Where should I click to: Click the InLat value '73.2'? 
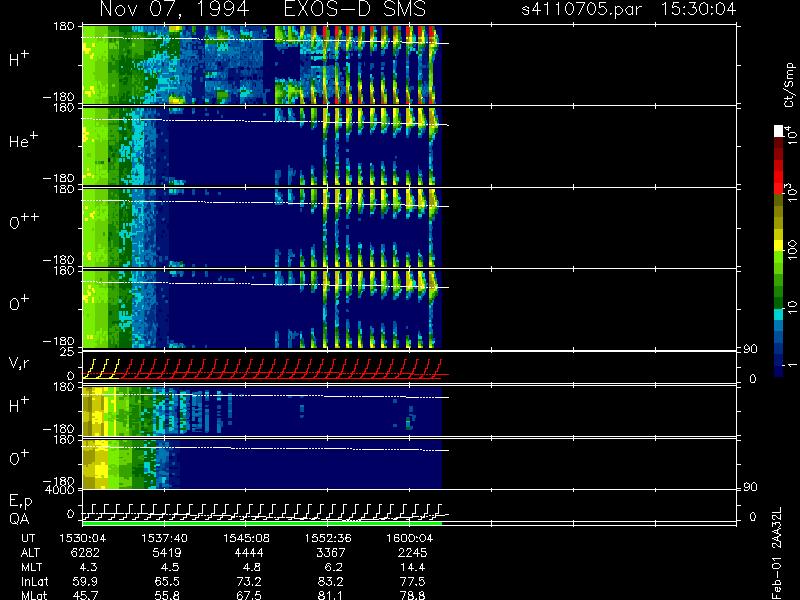click(249, 581)
